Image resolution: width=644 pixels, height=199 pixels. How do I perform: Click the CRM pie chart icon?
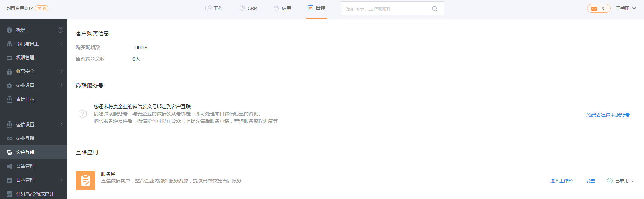pos(242,8)
